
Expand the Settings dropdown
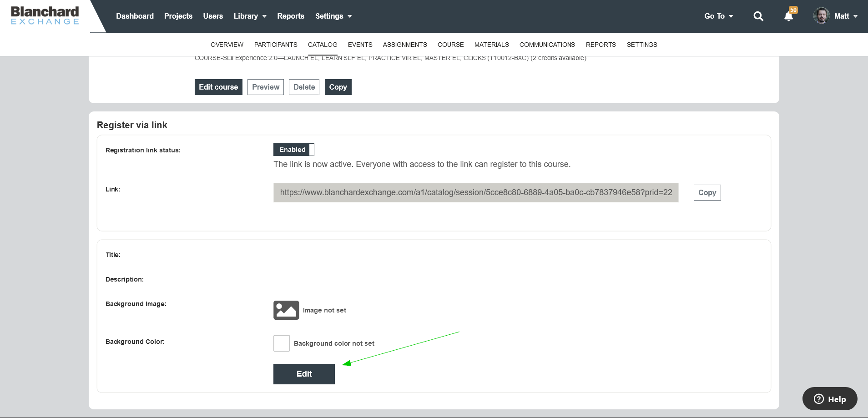(333, 16)
